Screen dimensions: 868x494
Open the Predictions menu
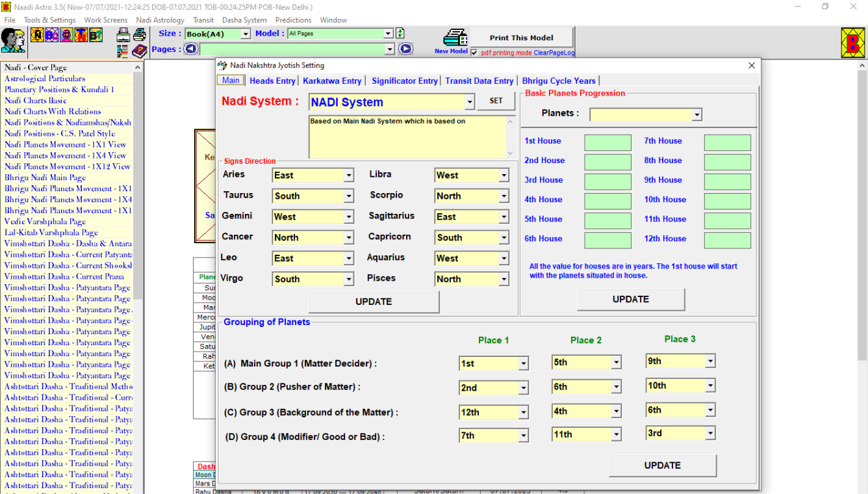294,20
